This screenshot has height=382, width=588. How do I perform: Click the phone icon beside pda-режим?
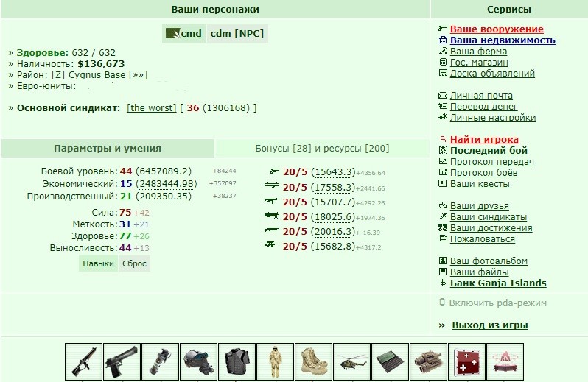tap(442, 303)
